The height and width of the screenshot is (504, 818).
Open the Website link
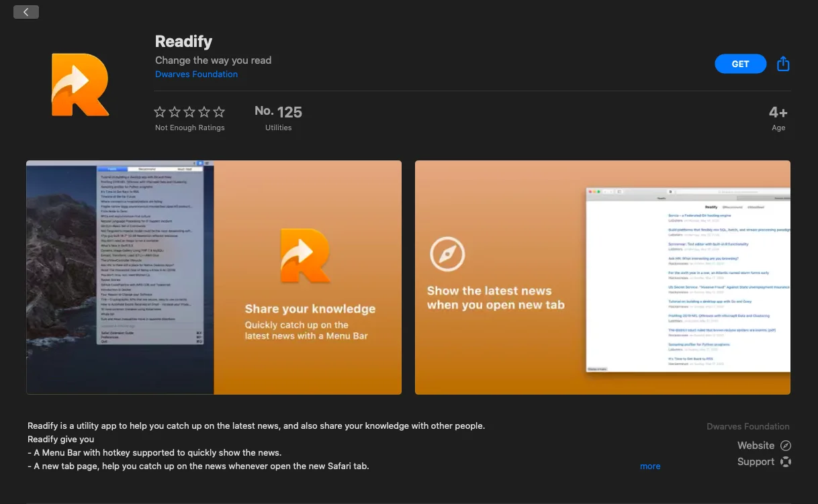pyautogui.click(x=756, y=446)
